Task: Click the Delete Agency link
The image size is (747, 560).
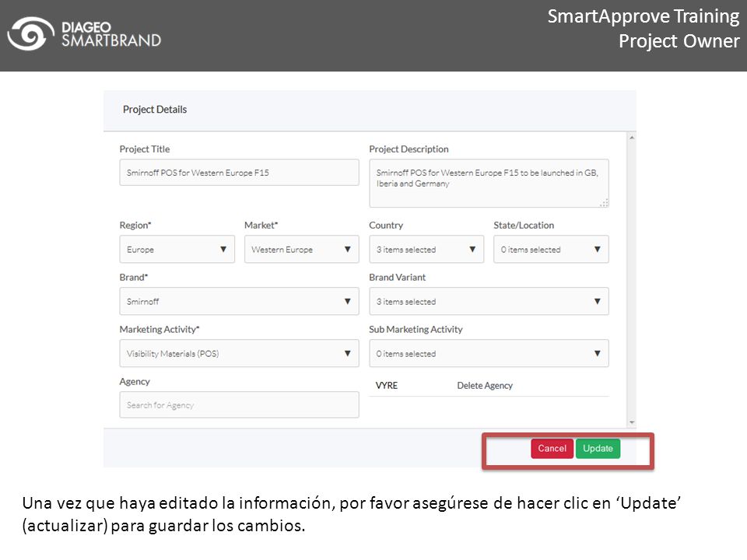Action: (x=485, y=386)
